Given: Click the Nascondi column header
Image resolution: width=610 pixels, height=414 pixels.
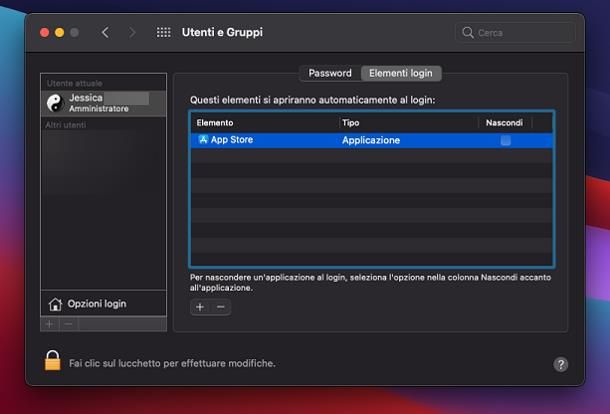Looking at the screenshot, I should [x=504, y=123].
